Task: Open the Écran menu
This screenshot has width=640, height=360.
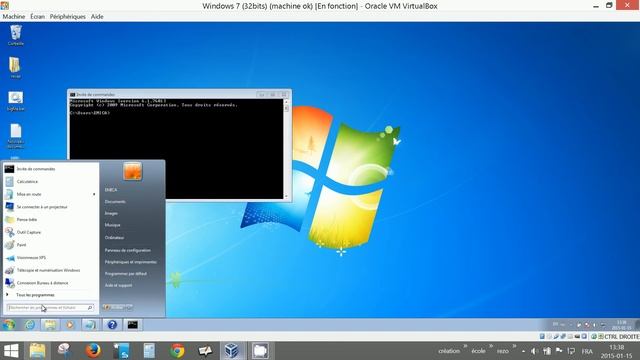Action: click(x=37, y=16)
